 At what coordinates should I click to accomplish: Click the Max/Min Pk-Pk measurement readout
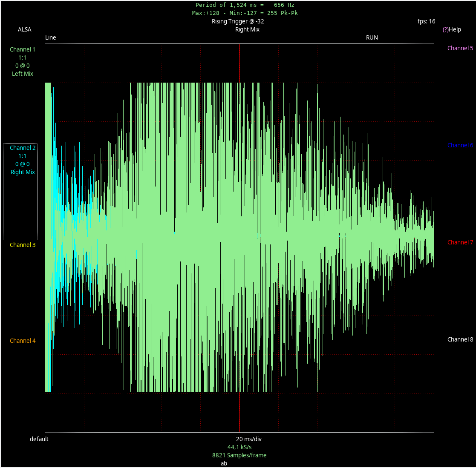click(x=245, y=13)
